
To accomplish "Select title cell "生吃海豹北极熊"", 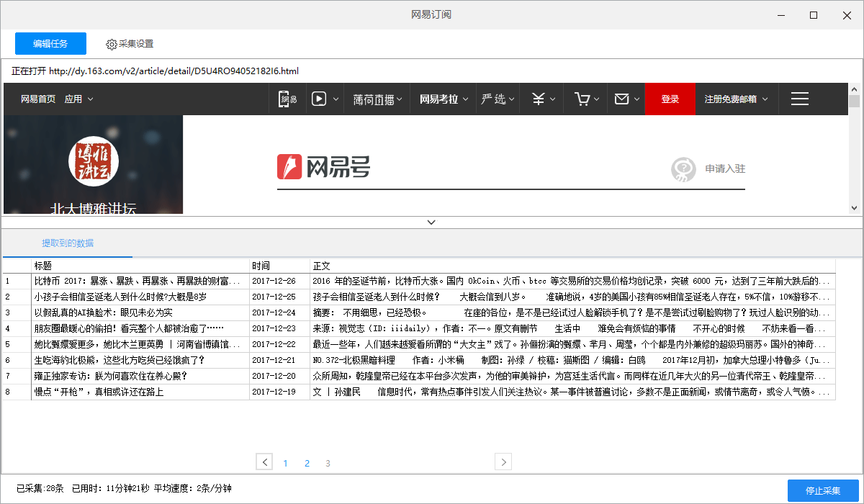I will pos(140,360).
